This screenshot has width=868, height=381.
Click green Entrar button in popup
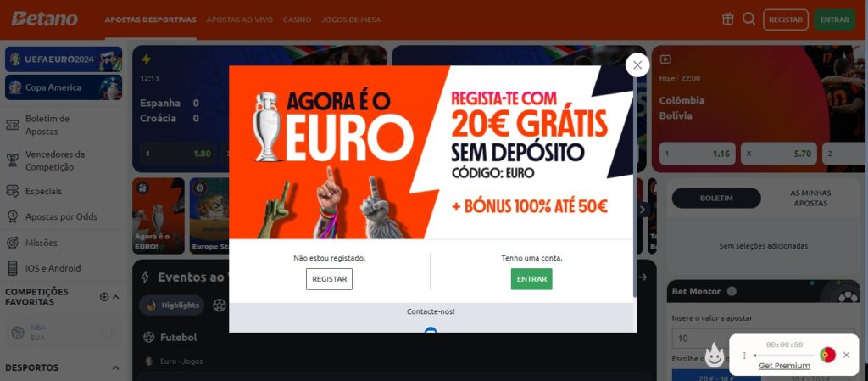pos(531,279)
